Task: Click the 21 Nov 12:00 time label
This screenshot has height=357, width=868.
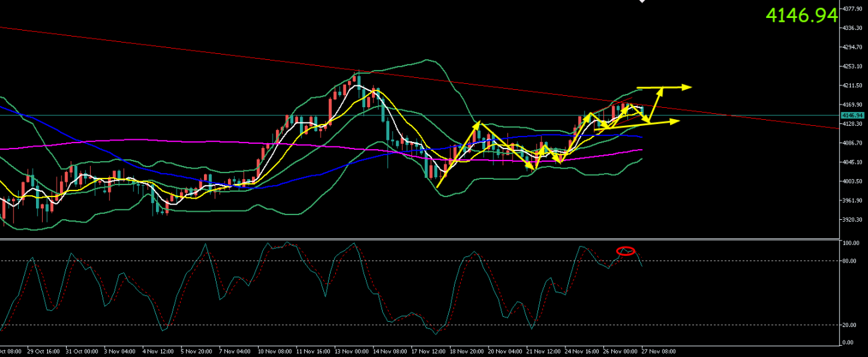Action: (x=543, y=351)
